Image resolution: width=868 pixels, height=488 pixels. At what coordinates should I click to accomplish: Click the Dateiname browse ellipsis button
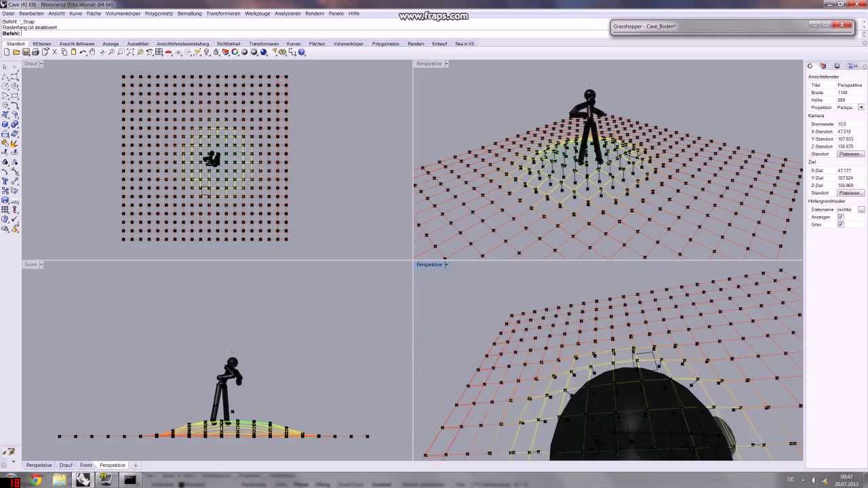pos(861,209)
